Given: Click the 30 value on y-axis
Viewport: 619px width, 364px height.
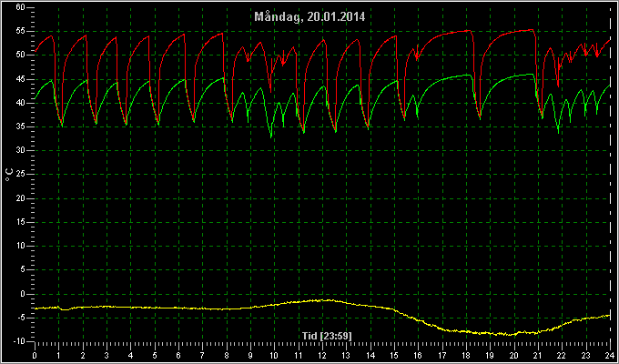Looking at the screenshot, I should tap(21, 150).
